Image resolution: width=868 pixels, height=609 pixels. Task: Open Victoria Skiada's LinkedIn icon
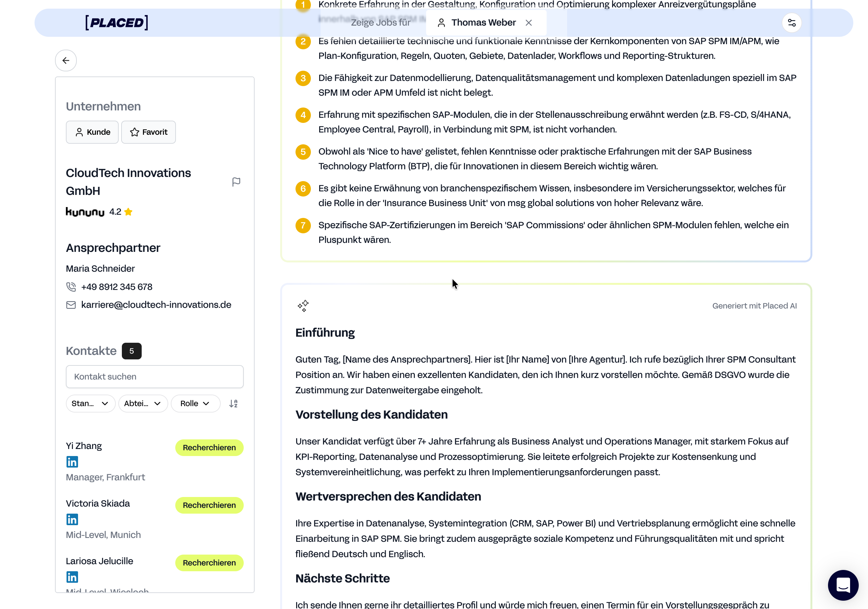tap(72, 519)
